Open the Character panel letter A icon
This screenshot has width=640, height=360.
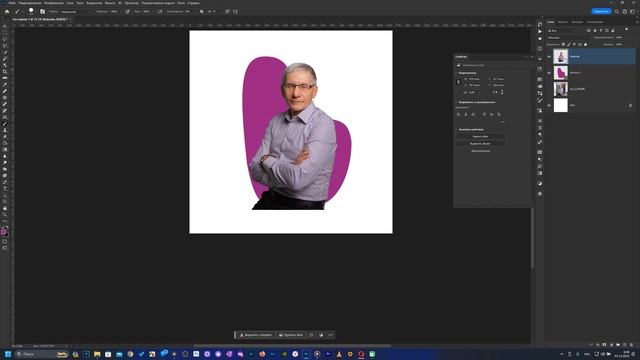tap(540, 120)
